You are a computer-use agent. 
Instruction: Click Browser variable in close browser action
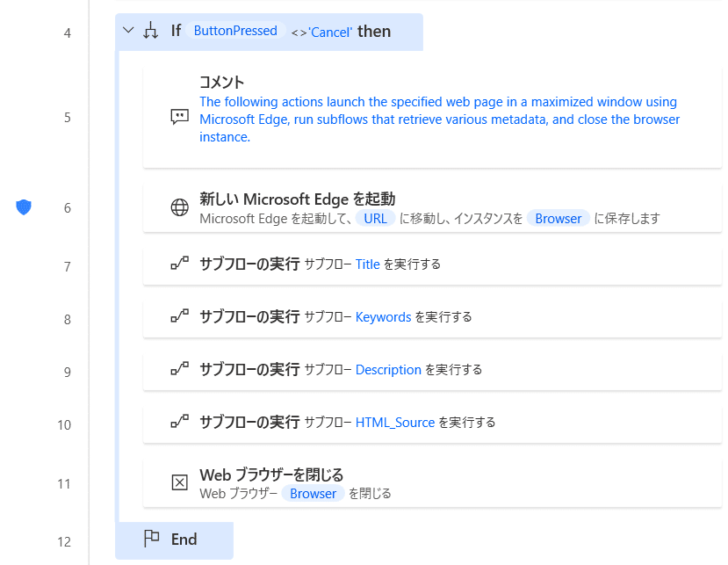click(x=313, y=494)
